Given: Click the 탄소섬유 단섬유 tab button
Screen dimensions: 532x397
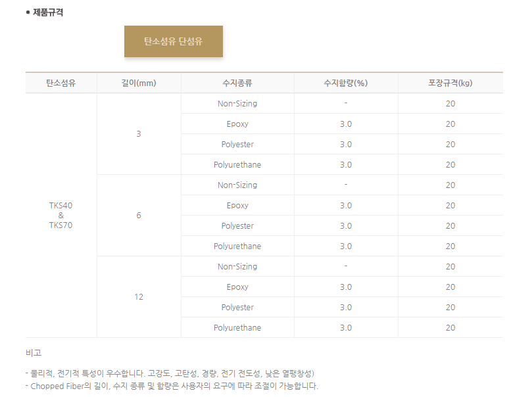Looking at the screenshot, I should click(174, 41).
